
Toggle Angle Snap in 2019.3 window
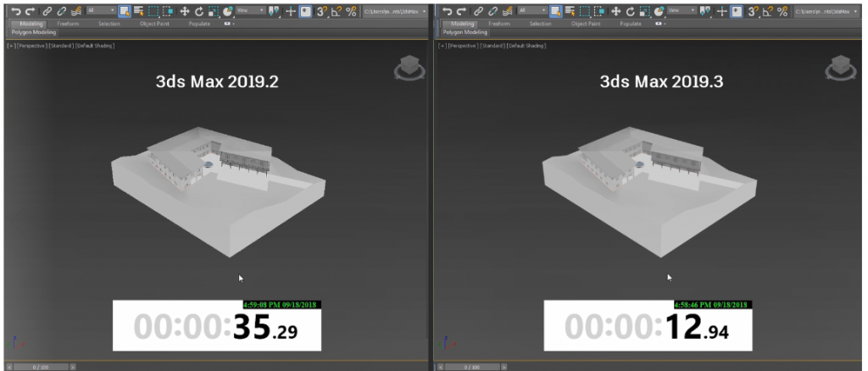pyautogui.click(x=768, y=11)
